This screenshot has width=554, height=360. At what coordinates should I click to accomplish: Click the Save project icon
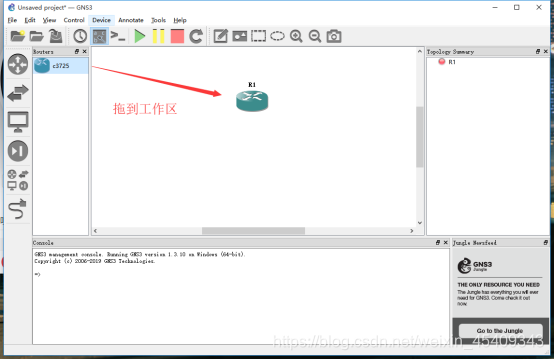(x=55, y=36)
